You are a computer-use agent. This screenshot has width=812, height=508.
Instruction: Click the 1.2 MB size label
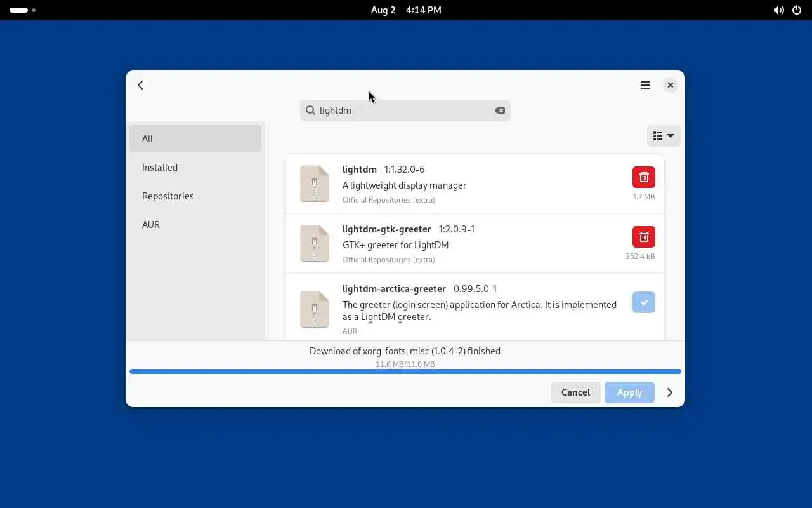[x=643, y=197]
